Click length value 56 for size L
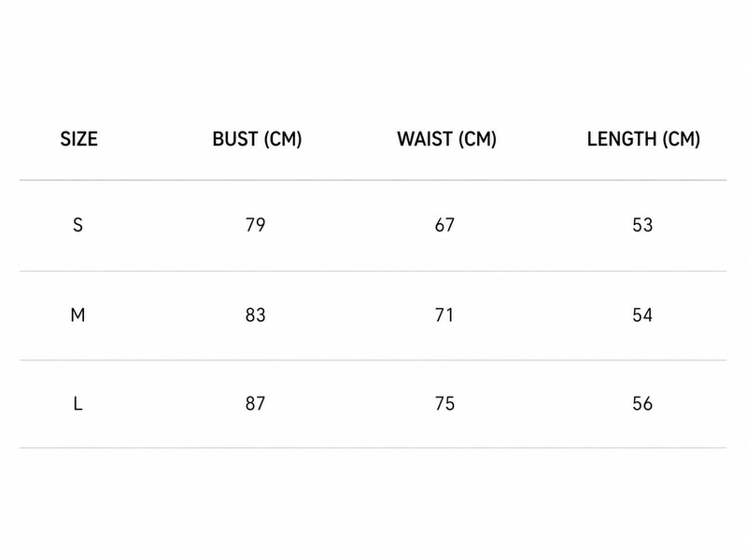Screen dimensions: 747x560 [642, 404]
